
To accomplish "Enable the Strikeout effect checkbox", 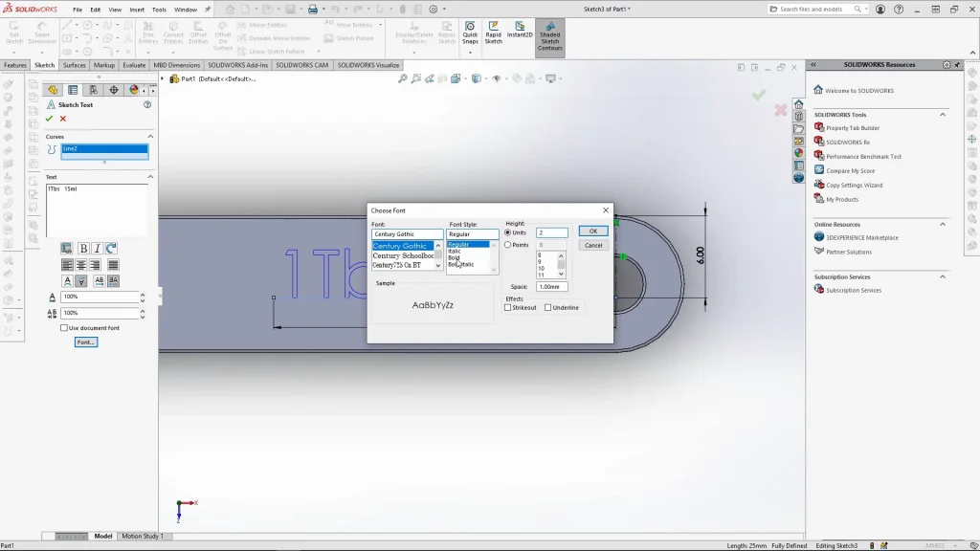I will pos(508,308).
